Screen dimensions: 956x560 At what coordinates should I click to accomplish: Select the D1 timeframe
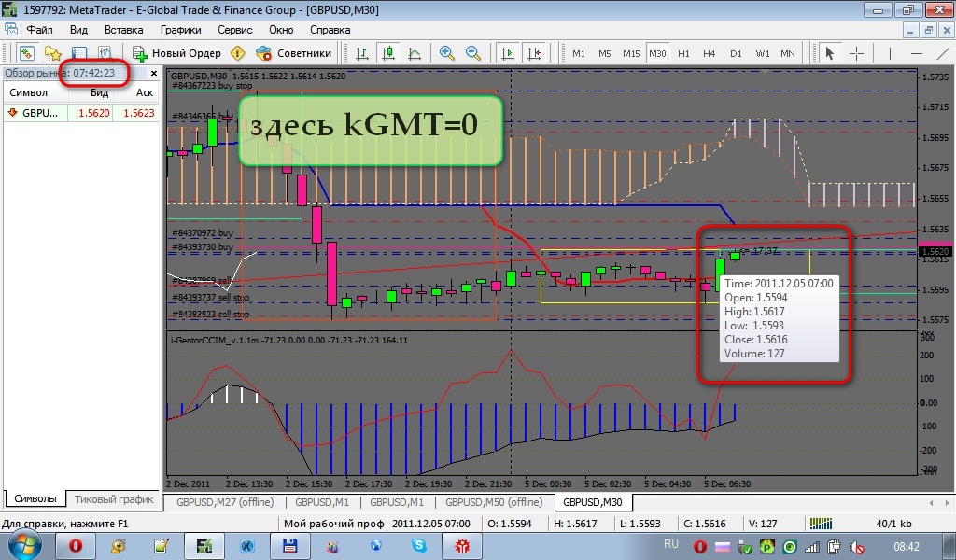pyautogui.click(x=736, y=53)
